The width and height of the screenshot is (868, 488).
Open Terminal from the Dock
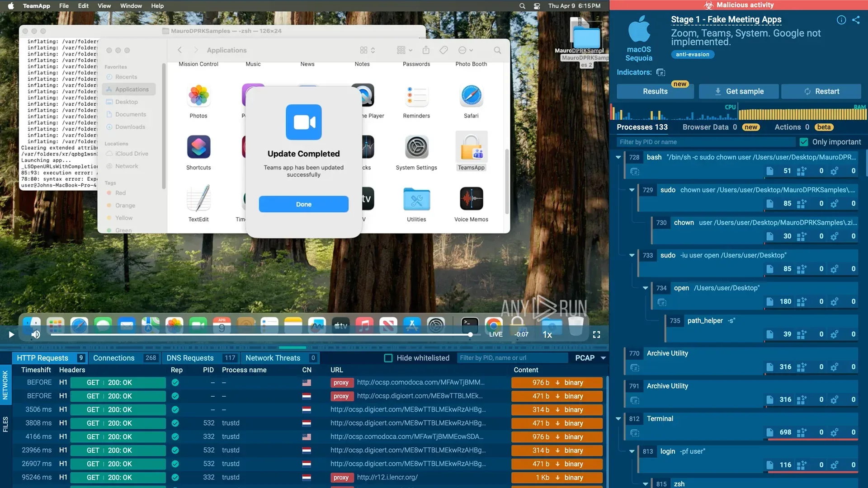(470, 326)
